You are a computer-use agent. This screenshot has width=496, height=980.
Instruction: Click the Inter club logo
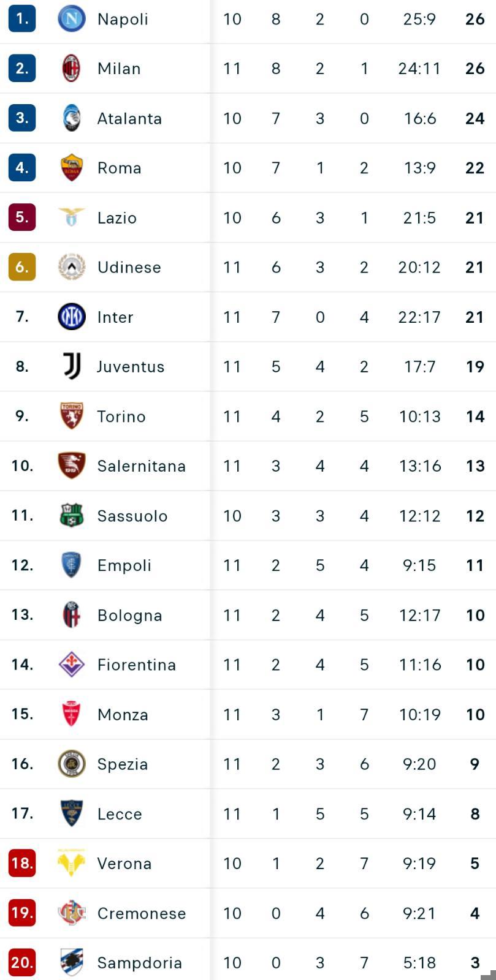pos(72,317)
